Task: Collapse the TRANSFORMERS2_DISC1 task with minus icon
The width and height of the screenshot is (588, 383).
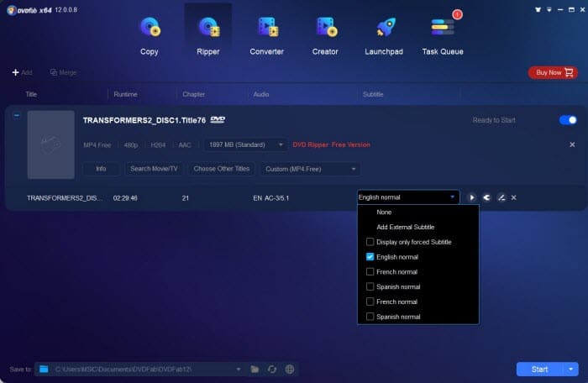Action: [17, 116]
